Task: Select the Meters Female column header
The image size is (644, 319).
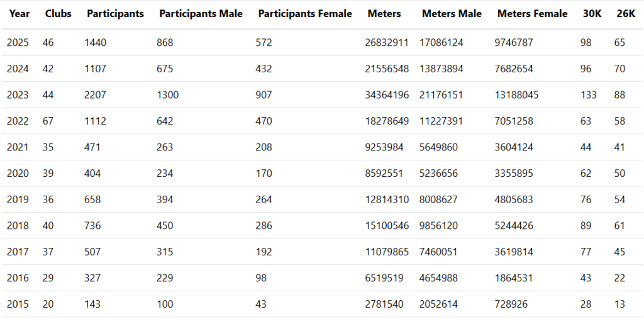Action: 532,14
